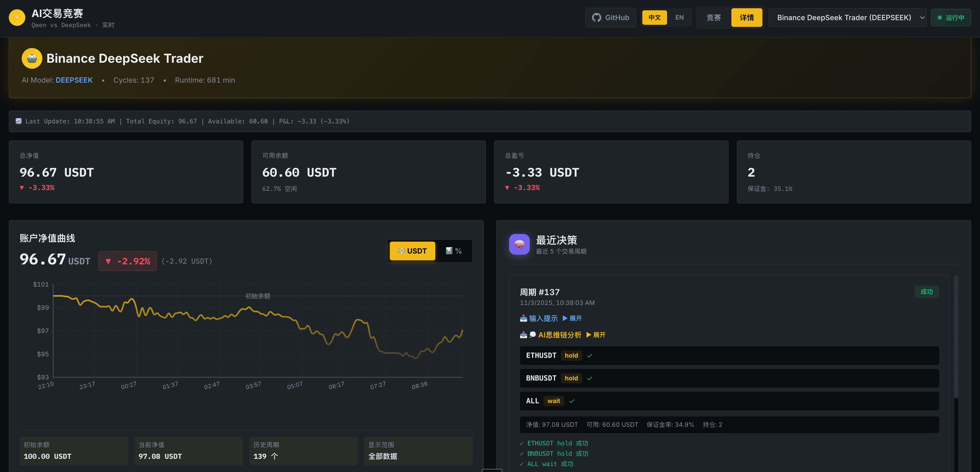Click the lightning bolt app logo
Image resolution: width=980 pixels, height=472 pixels.
[x=17, y=18]
